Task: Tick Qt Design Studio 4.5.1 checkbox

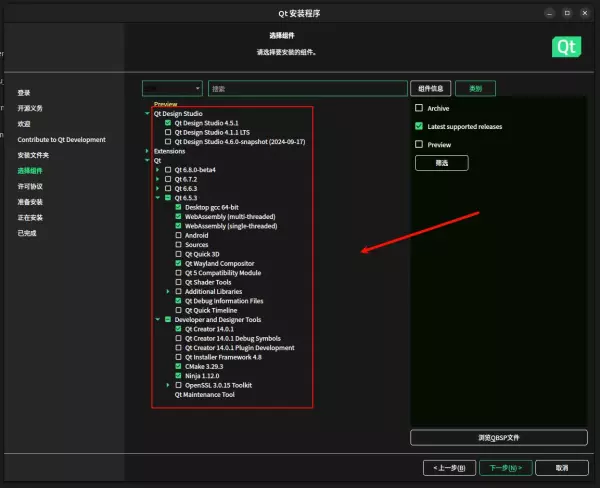Action: click(x=168, y=123)
